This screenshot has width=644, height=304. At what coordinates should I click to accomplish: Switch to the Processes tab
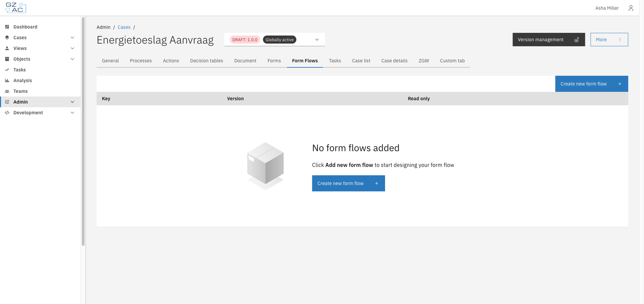(141, 61)
